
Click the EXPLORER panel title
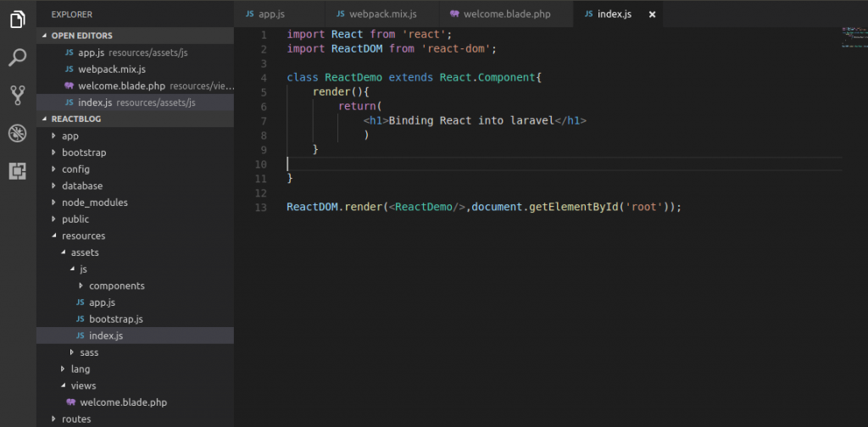click(x=72, y=14)
